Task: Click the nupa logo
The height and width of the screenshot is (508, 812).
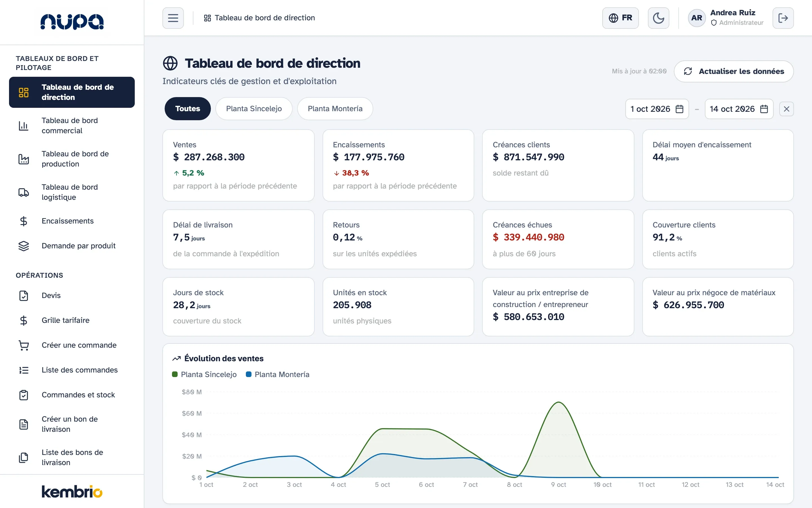Action: click(x=72, y=21)
